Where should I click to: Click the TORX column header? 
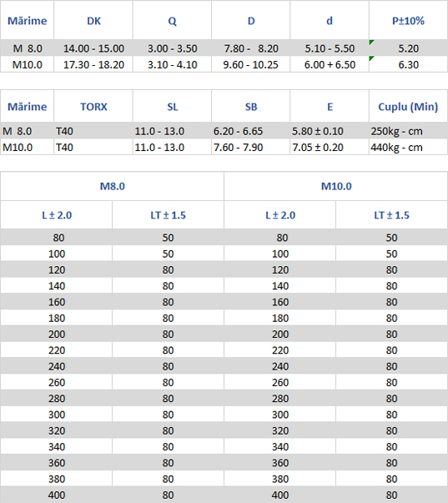tap(93, 106)
